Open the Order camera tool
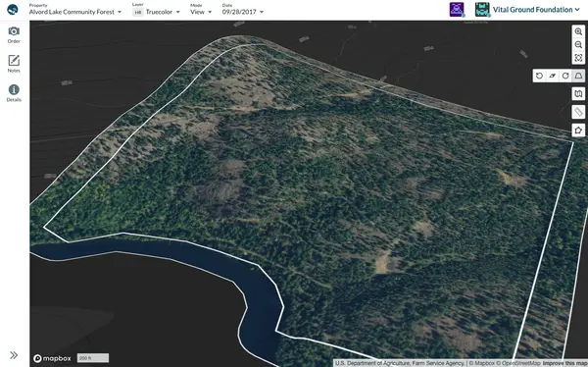Image resolution: width=588 pixels, height=367 pixels. coord(14,34)
